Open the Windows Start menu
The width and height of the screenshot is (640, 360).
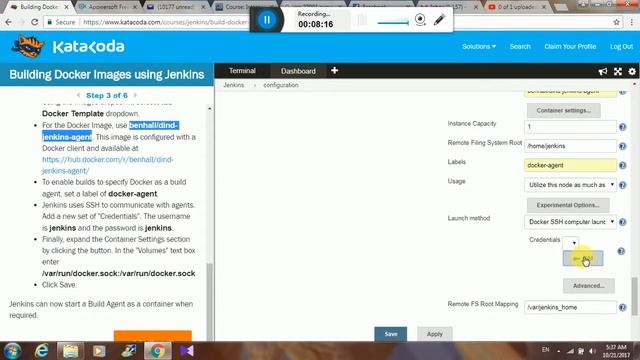point(13,351)
